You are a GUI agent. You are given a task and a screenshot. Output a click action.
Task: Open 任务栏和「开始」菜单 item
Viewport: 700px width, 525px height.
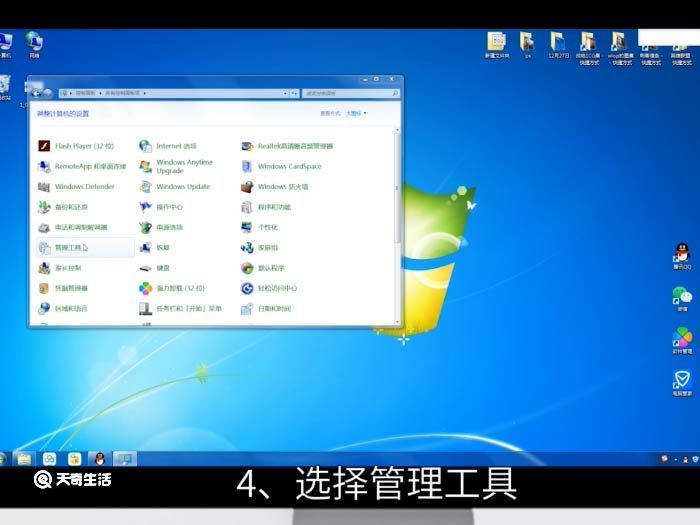[x=180, y=308]
